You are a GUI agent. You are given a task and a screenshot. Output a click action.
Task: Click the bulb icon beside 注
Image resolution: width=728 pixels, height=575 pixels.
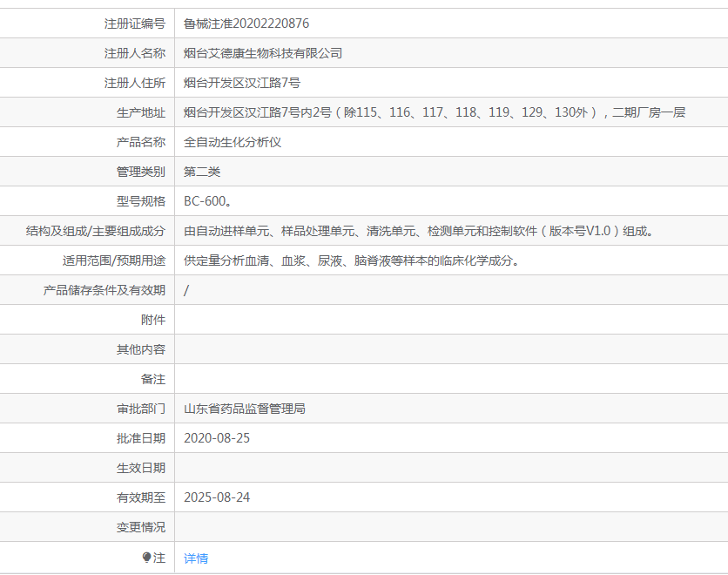(146, 558)
